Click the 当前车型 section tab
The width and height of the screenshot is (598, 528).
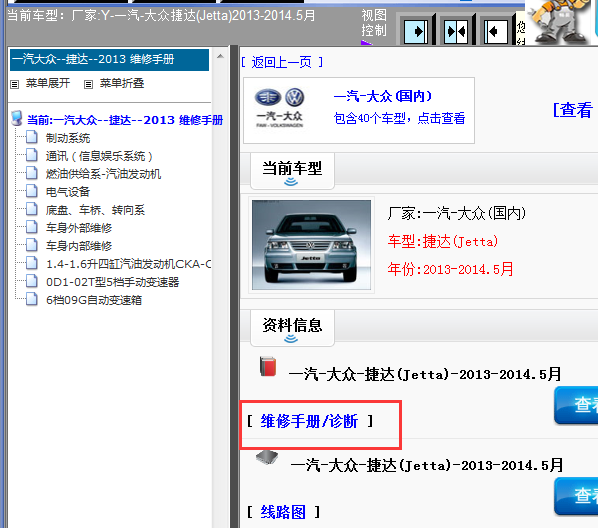click(292, 171)
